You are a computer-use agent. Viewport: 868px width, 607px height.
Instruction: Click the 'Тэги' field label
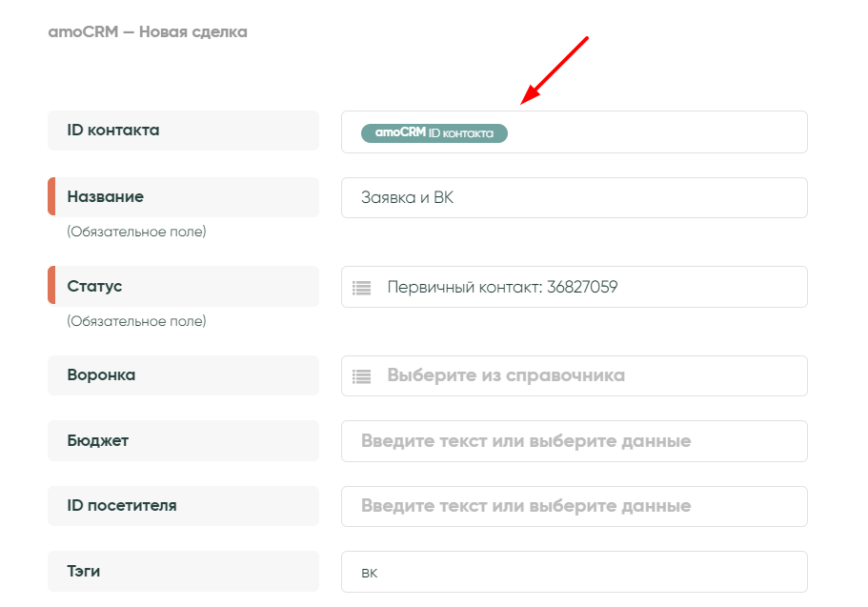[83, 572]
